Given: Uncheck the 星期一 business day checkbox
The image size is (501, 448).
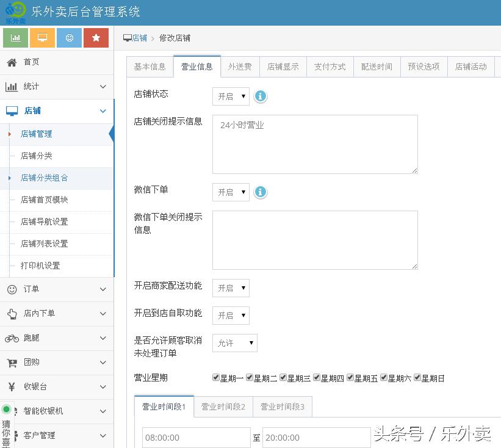Looking at the screenshot, I should coord(216,377).
